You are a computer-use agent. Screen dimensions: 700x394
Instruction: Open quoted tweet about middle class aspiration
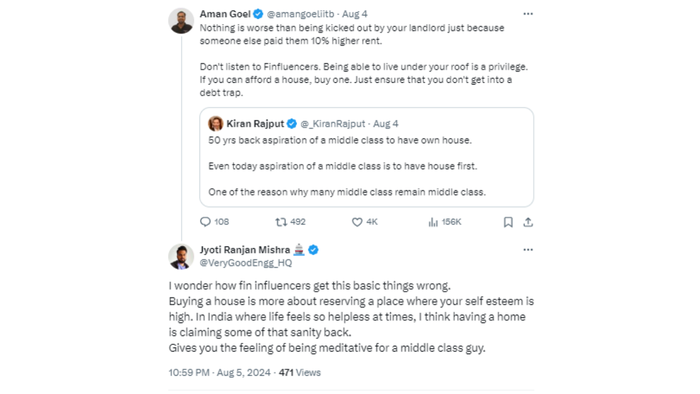pos(367,157)
